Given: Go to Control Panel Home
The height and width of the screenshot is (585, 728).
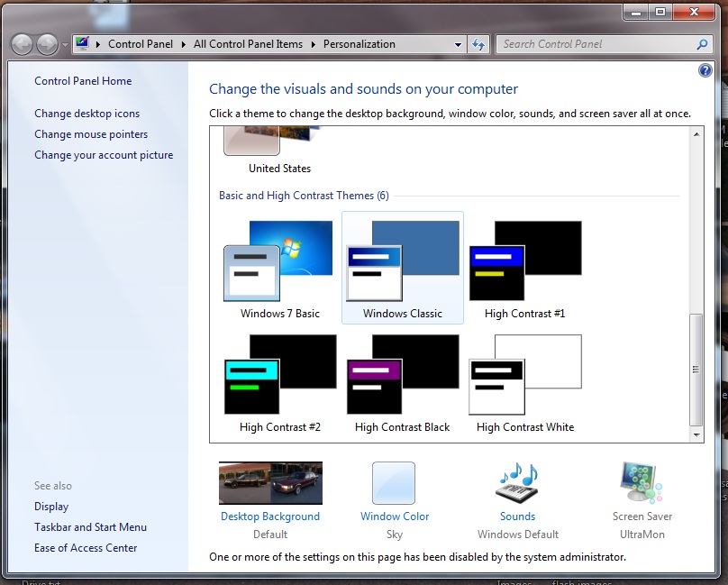Looking at the screenshot, I should tap(83, 81).
